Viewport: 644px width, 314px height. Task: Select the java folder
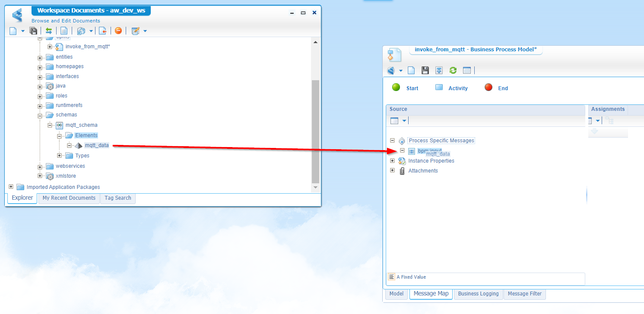[x=60, y=86]
